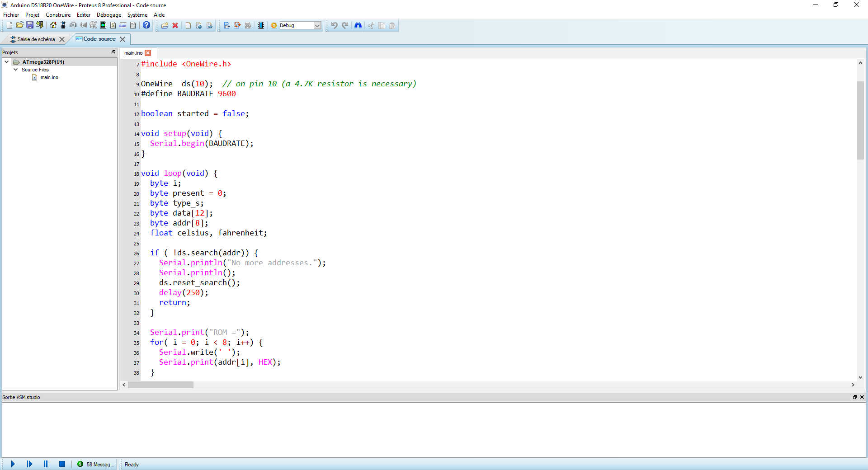Collapse the ATmega328P(U1) project node
This screenshot has width=868, height=470.
tap(7, 62)
